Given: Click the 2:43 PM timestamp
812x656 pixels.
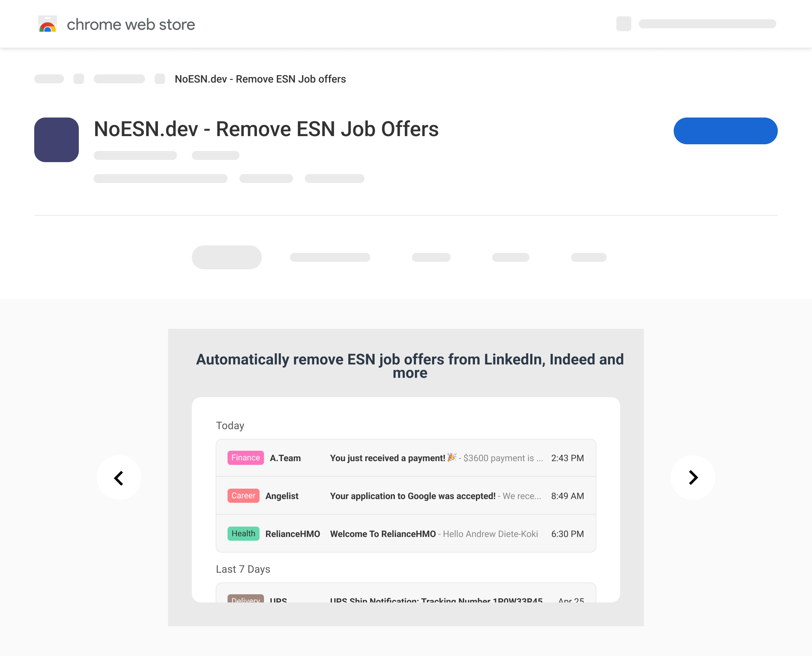Looking at the screenshot, I should pos(567,458).
